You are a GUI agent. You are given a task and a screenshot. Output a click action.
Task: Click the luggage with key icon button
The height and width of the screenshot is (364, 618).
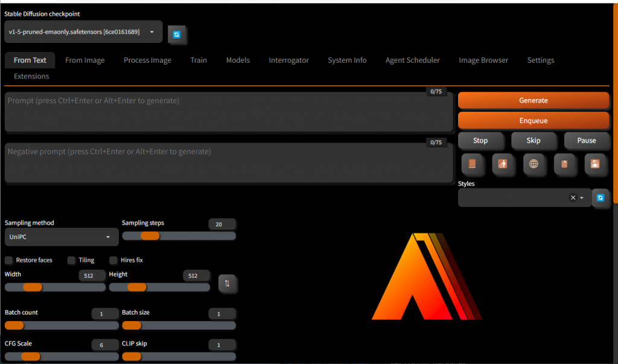point(594,164)
